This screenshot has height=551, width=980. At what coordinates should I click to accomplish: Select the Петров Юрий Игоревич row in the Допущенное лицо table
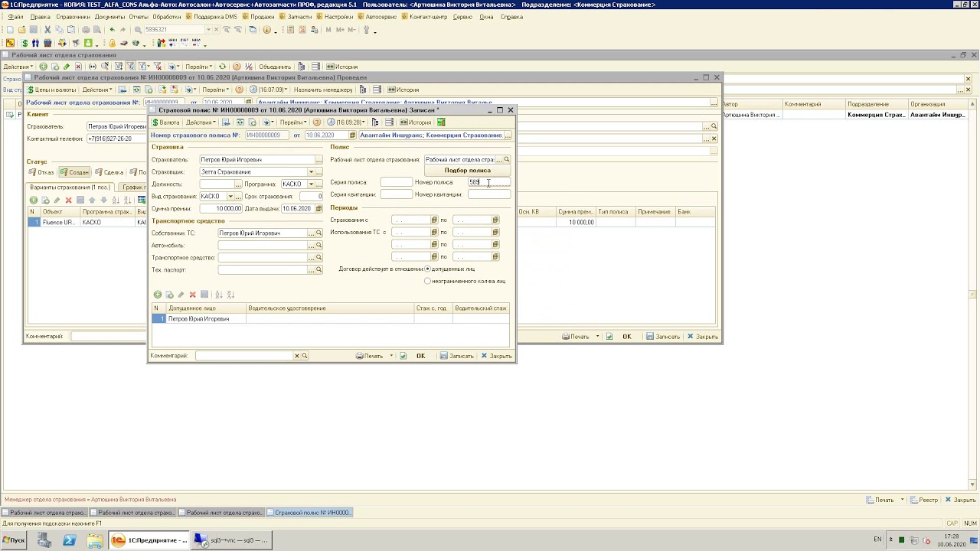click(330, 318)
